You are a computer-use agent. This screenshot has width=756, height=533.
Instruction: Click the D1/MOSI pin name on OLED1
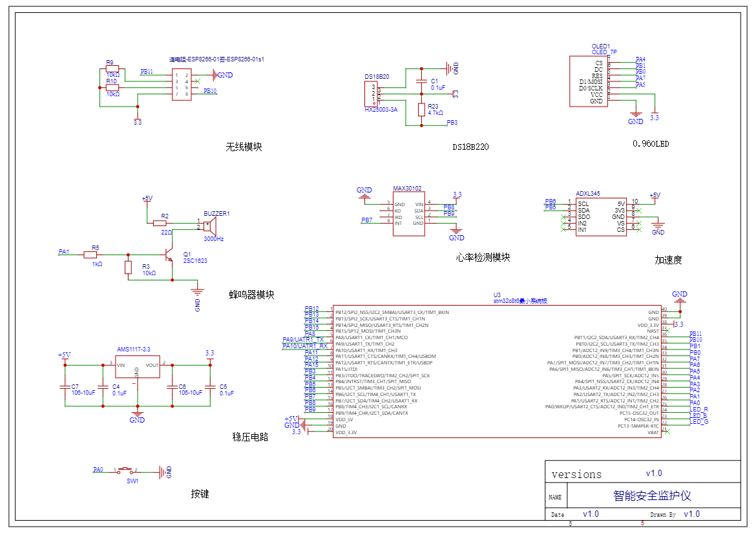pyautogui.click(x=591, y=82)
